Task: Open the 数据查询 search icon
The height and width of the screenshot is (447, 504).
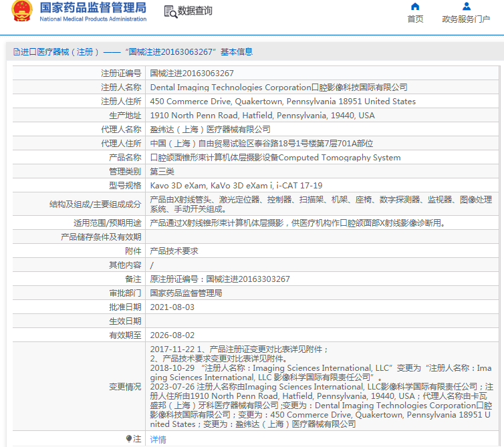Action: (x=170, y=11)
